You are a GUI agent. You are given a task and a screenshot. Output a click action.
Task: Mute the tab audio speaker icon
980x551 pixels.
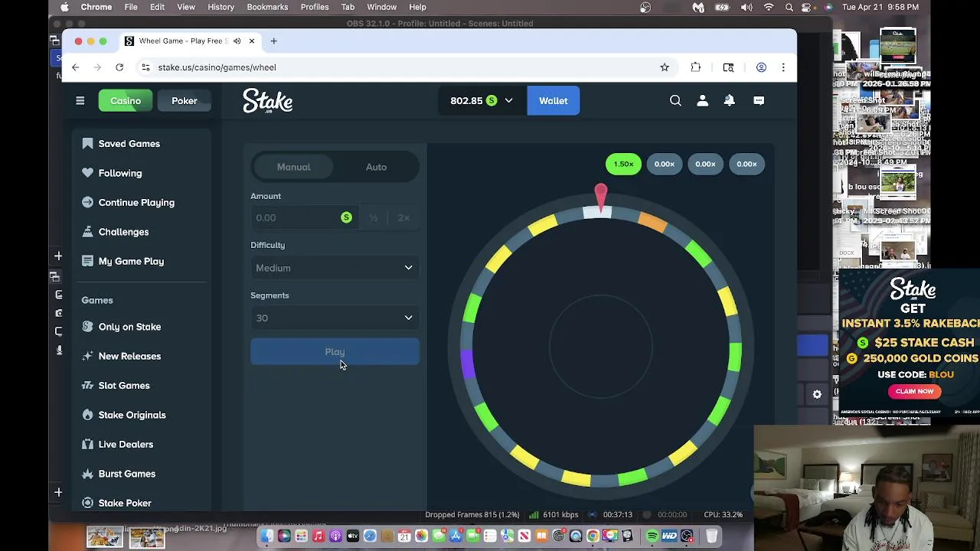(x=237, y=41)
